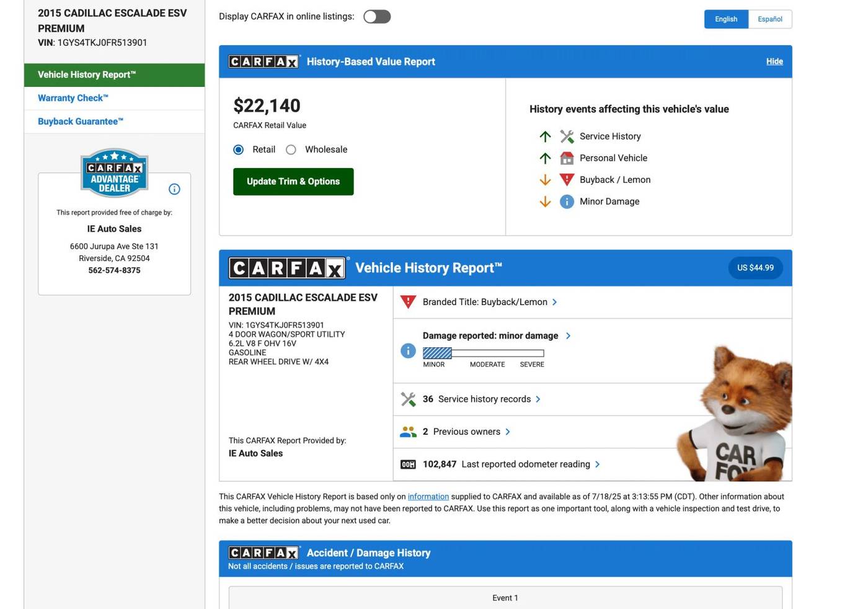This screenshot has width=868, height=609.
Task: Open the Warranty Check tab
Action: tap(114, 99)
